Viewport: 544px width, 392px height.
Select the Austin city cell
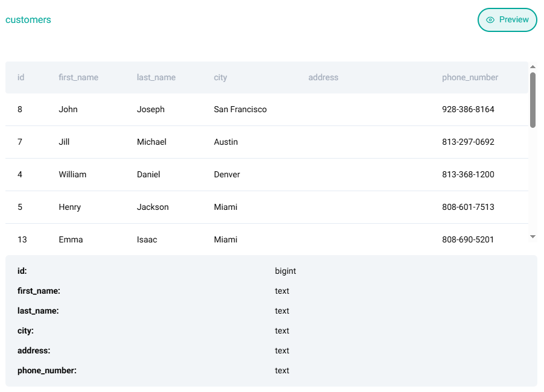[x=226, y=142]
